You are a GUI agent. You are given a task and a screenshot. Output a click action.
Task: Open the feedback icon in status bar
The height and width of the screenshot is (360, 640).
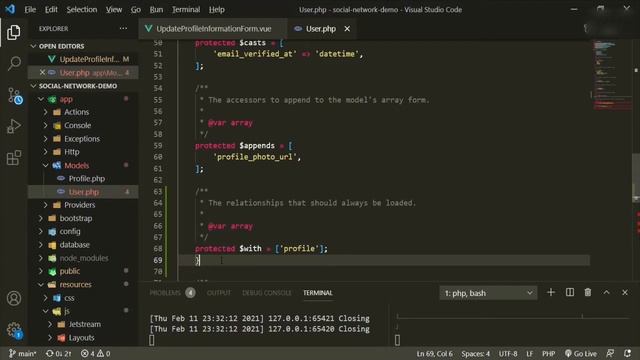(610, 353)
